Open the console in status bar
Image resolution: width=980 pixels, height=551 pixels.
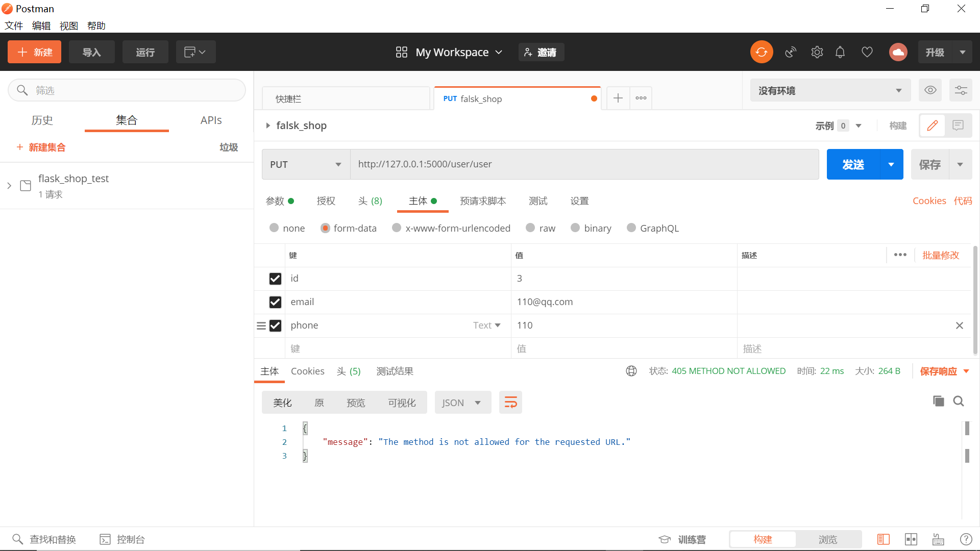point(122,539)
